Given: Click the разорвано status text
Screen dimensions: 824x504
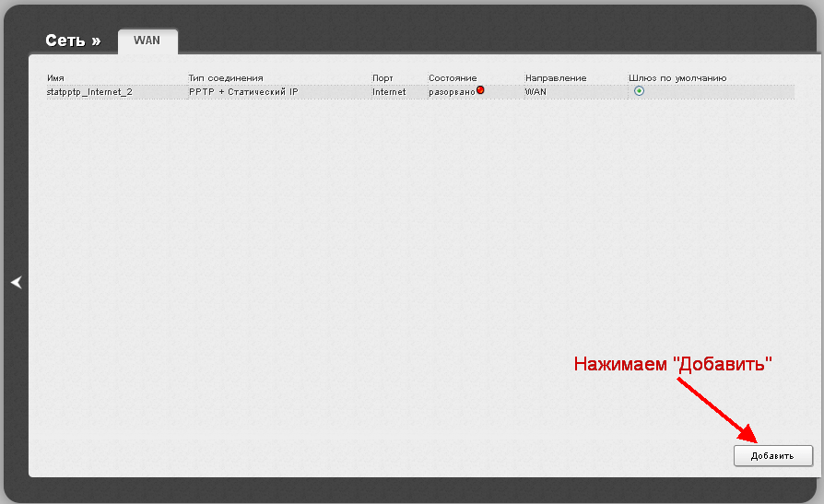Looking at the screenshot, I should (452, 92).
